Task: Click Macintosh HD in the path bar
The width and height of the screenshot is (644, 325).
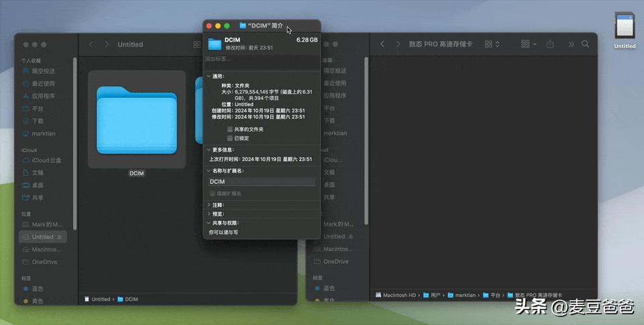Action: pos(396,295)
